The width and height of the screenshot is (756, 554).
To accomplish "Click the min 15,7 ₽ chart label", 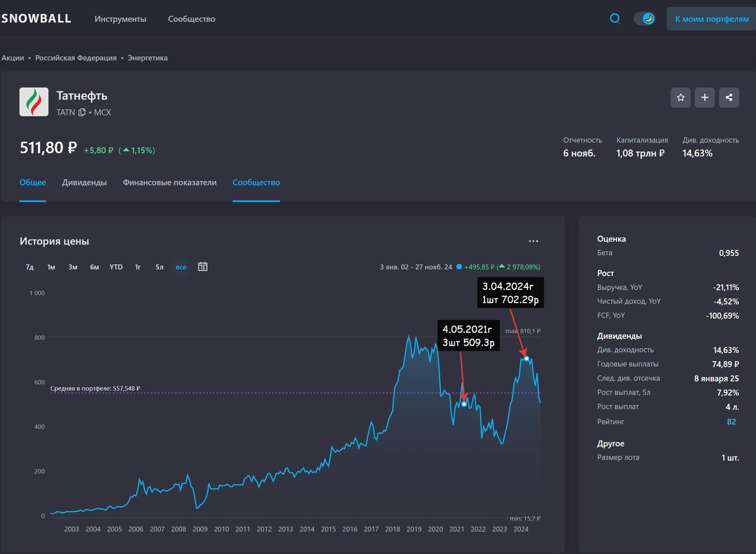I will (524, 518).
